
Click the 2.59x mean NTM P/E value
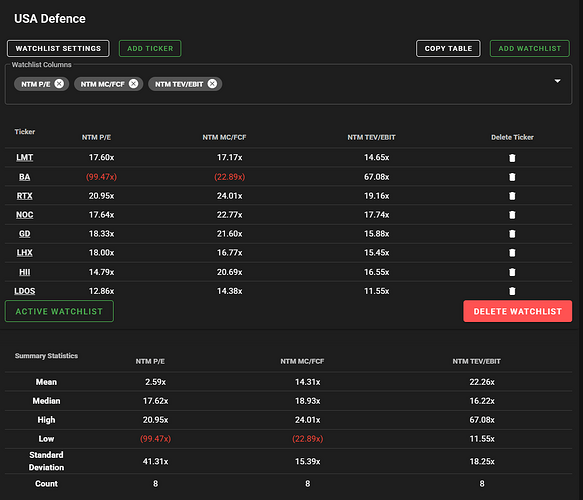(x=155, y=382)
